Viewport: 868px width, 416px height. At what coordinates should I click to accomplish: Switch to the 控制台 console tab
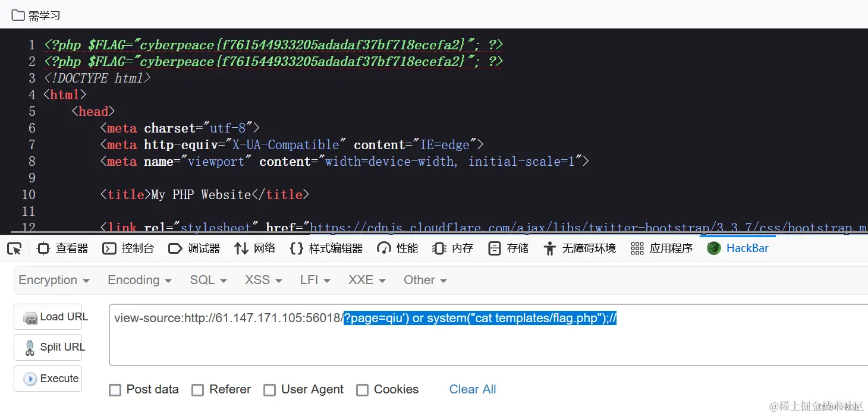point(128,248)
